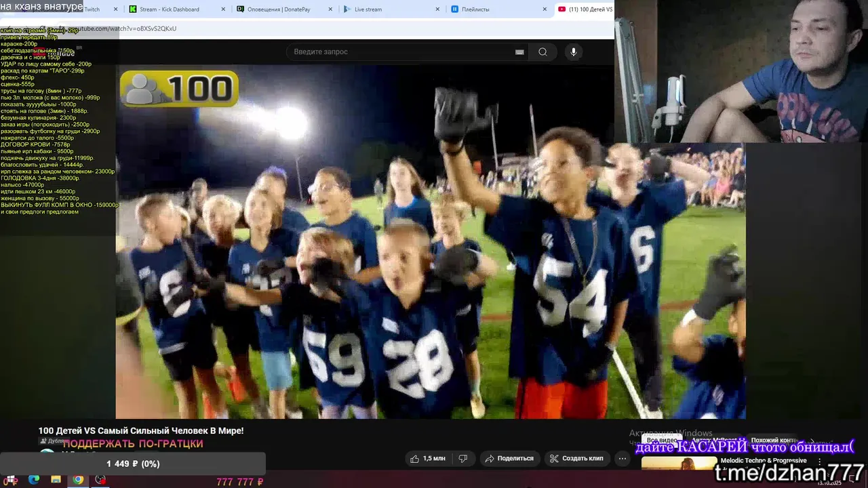The width and height of the screenshot is (868, 488).
Task: Select the Похожий контент filter chip
Action: [774, 440]
